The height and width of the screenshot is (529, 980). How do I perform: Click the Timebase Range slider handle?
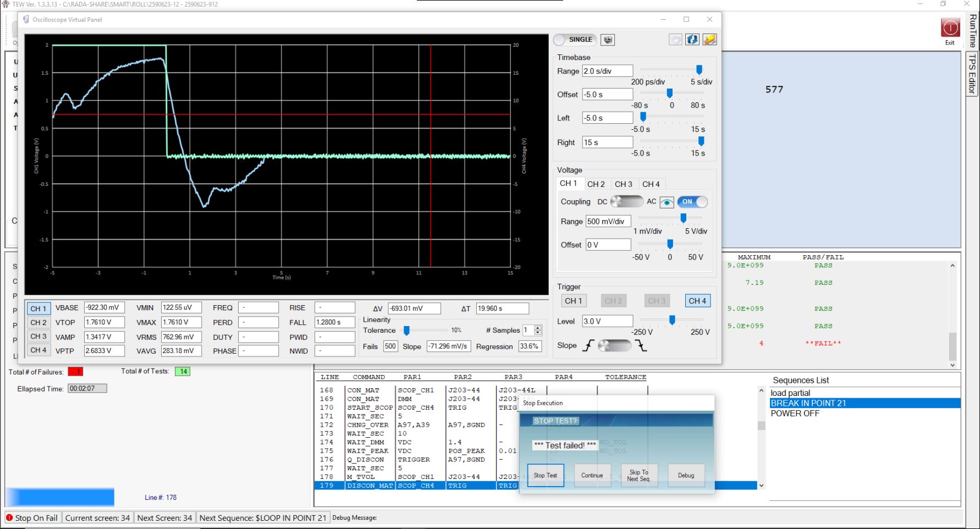point(699,70)
